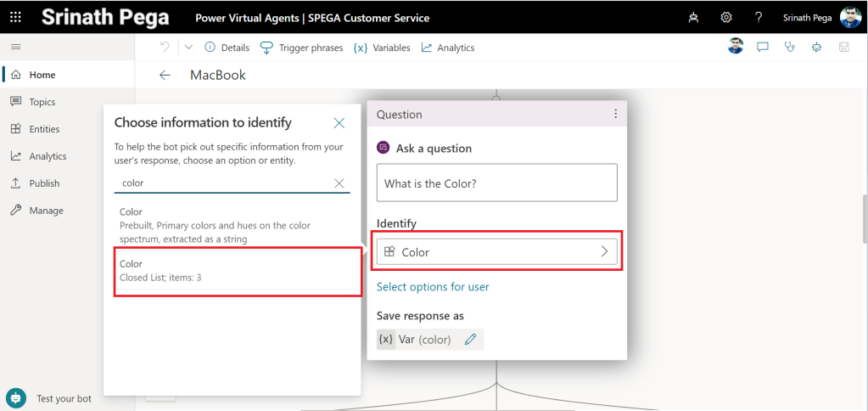The image size is (868, 411).
Task: Open Entities page in sidebar
Action: 44,129
